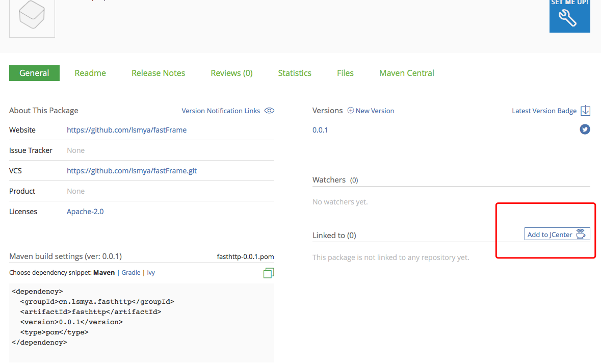Click the plus icon beside New Version
This screenshot has height=364, width=601.
[x=350, y=110]
